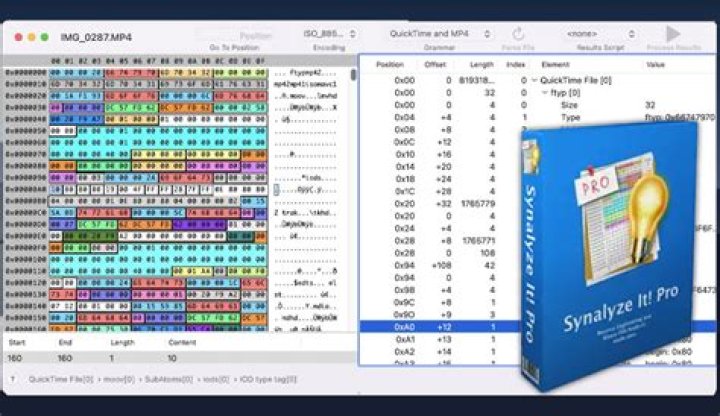The width and height of the screenshot is (720, 416).
Task: Open the QuickTime and MP4 grammar dropdown
Action: coord(439,34)
